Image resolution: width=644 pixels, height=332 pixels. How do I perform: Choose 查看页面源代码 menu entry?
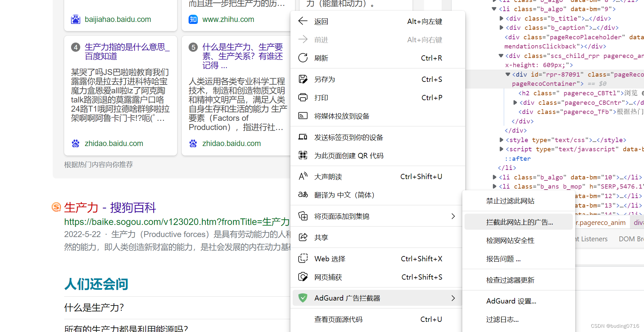click(377, 319)
